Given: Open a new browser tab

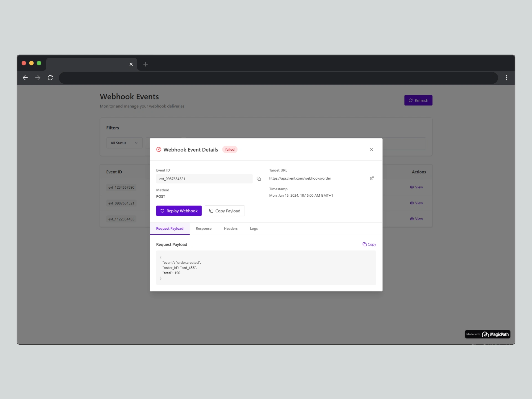Looking at the screenshot, I should [145, 64].
